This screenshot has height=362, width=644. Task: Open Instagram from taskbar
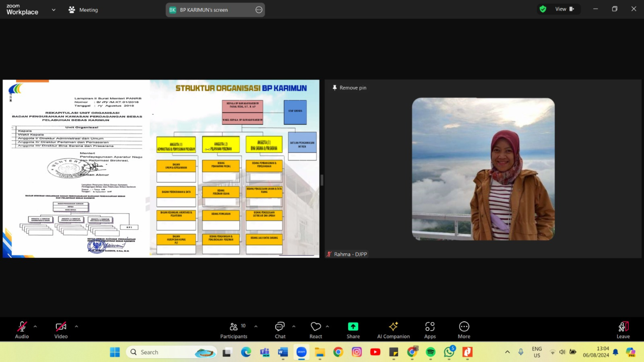coord(357,352)
